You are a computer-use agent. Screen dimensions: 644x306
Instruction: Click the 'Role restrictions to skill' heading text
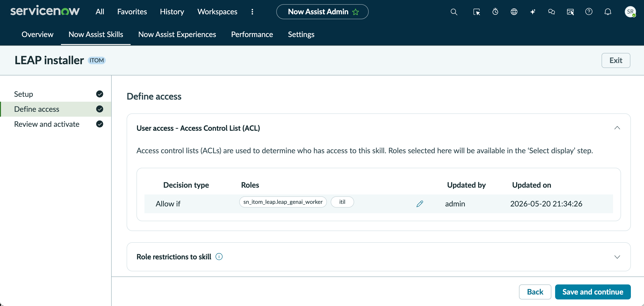[174, 257]
